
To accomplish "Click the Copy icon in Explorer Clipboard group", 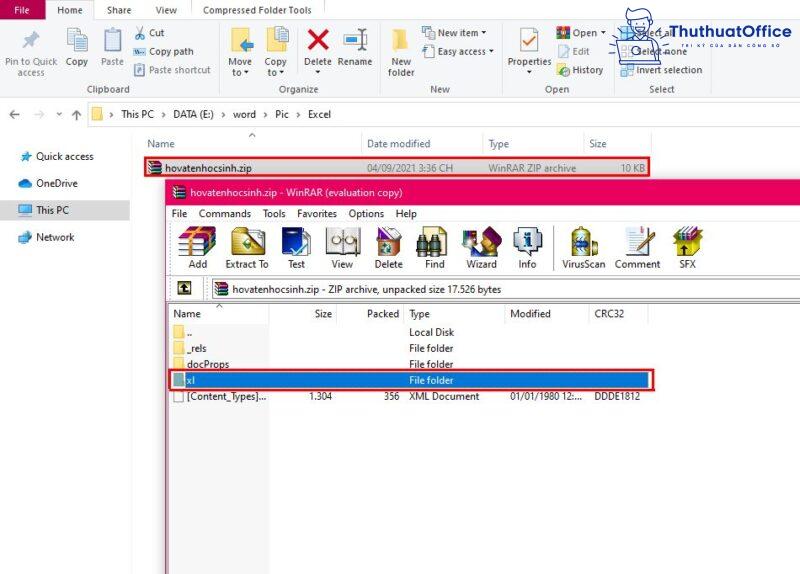I will coord(77,47).
